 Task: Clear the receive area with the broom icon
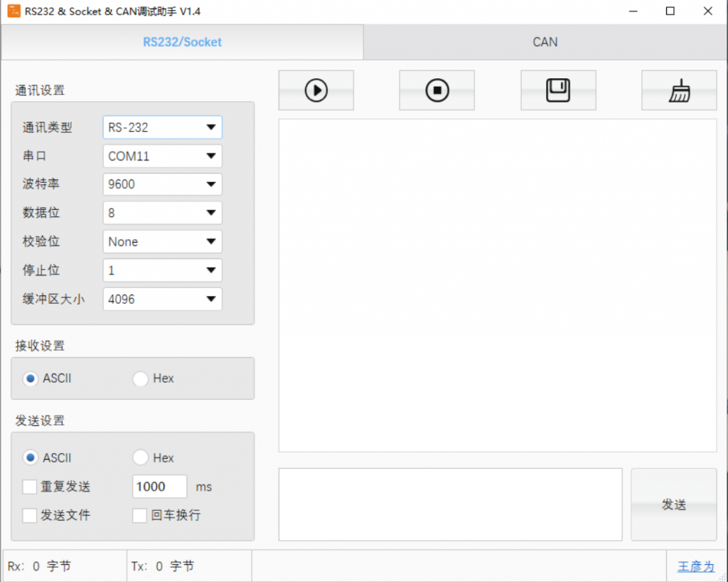[679, 90]
